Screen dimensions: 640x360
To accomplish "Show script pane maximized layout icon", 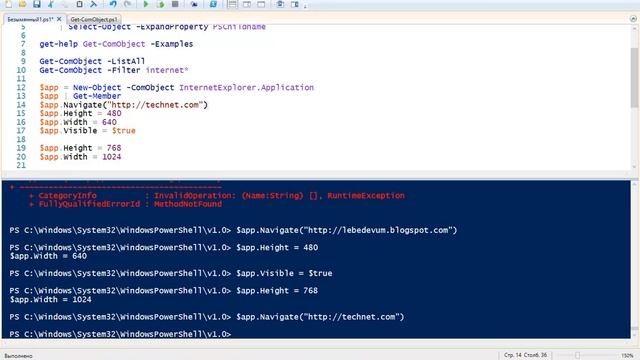I will click(261, 4).
